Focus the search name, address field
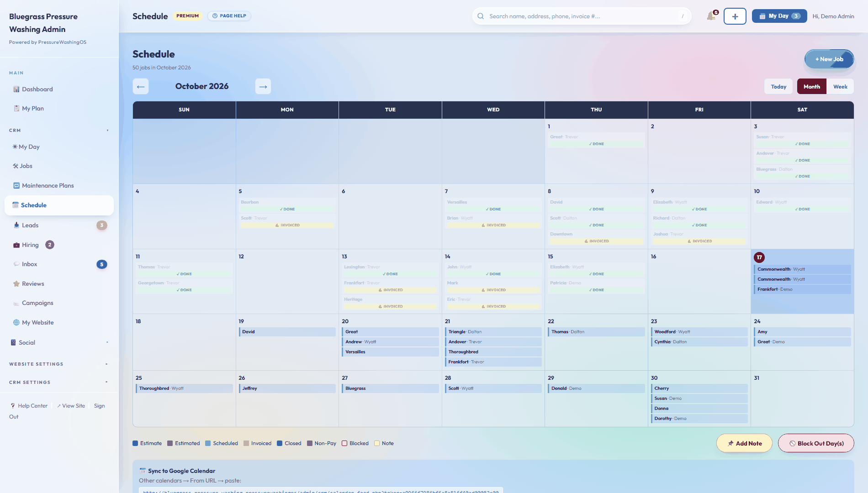The height and width of the screenshot is (493, 868). tap(582, 16)
